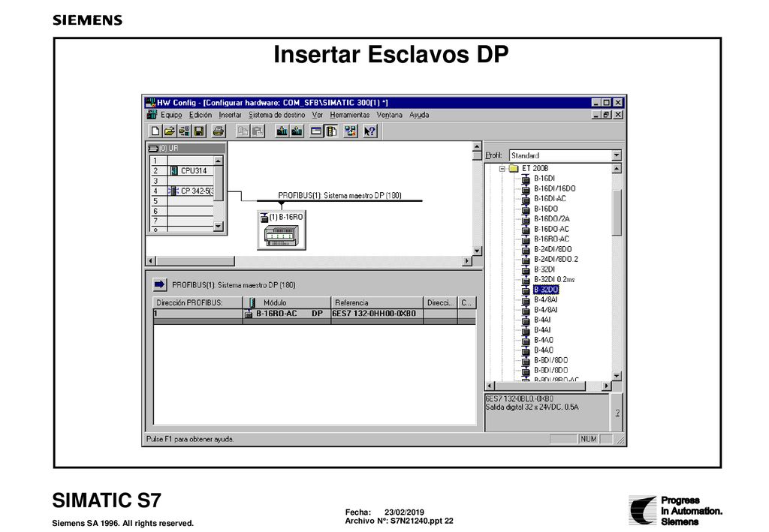Click the open station online toolbar icon
Image resolution: width=769 pixels, height=532 pixels.
tap(185, 131)
